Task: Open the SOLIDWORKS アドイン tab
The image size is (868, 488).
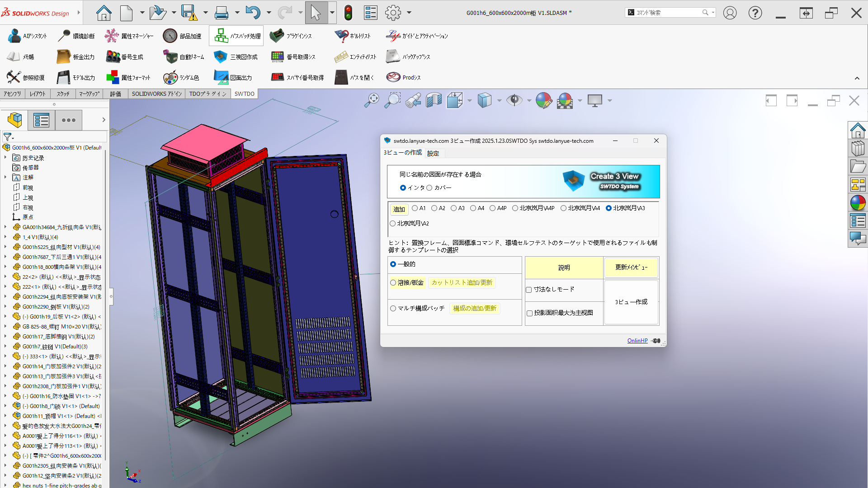Action: click(x=156, y=94)
